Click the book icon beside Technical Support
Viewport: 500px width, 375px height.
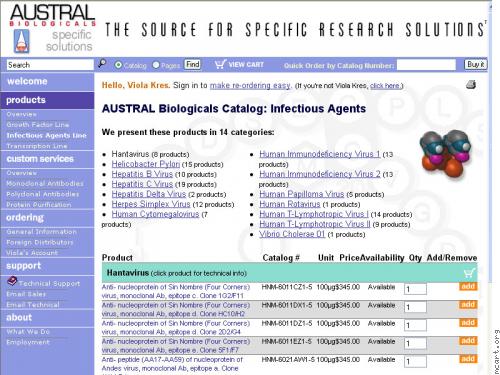click(x=12, y=281)
